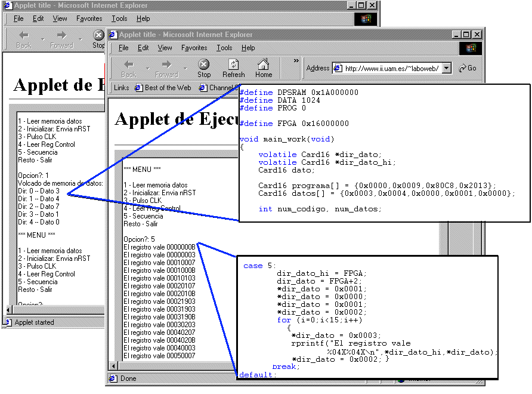Open the Address bar URL dropdown
Image resolution: width=532 pixels, height=394 pixels.
(x=446, y=68)
